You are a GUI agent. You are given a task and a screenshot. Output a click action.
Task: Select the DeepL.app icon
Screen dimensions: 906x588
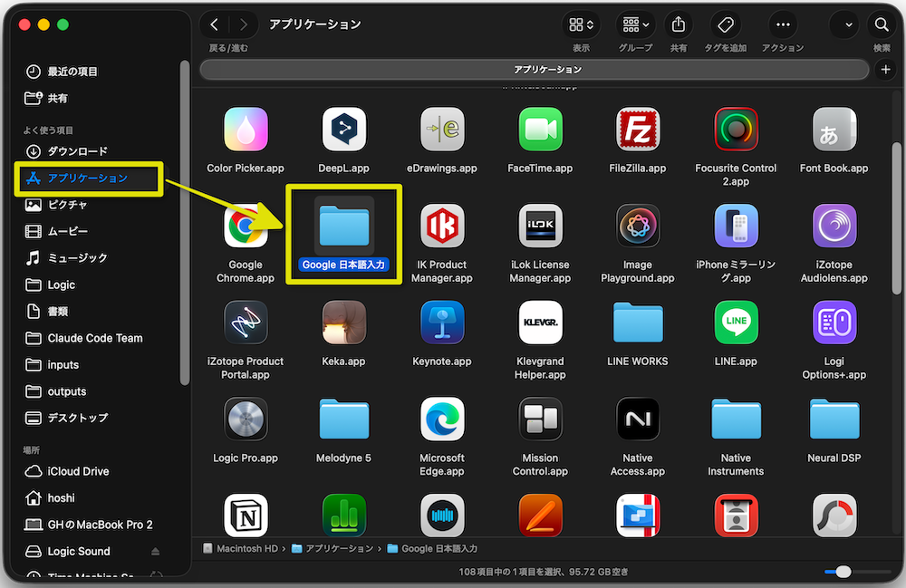coord(343,129)
